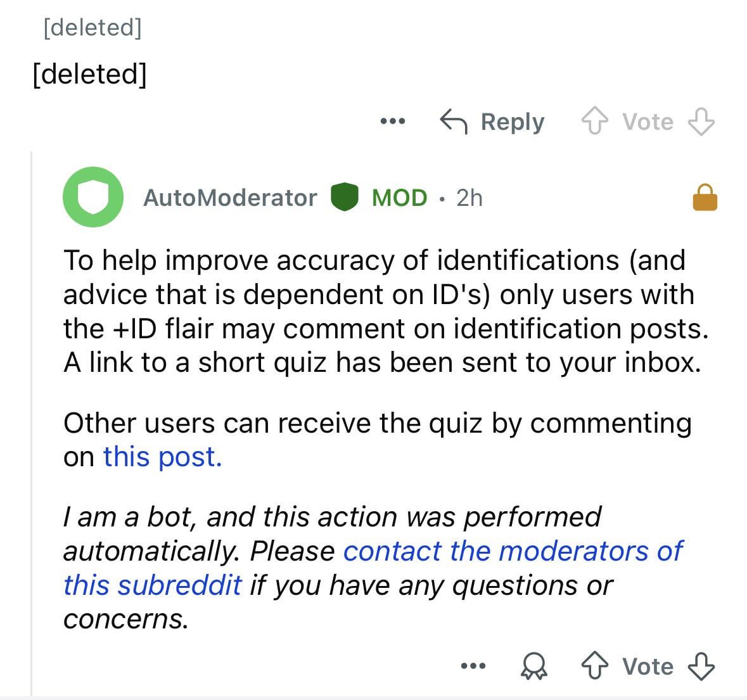Click the green moderator shield badge
Viewport: 747px width, 700px height.
point(345,198)
